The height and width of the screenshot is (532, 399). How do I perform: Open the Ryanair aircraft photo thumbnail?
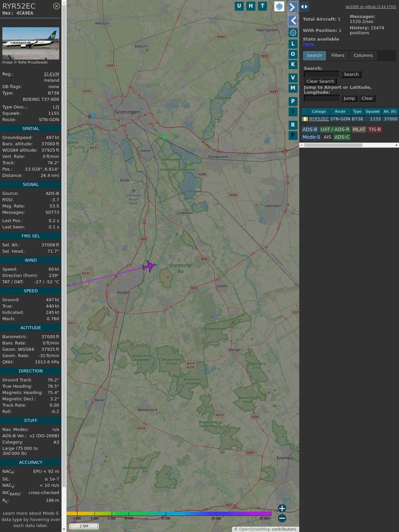[x=30, y=43]
